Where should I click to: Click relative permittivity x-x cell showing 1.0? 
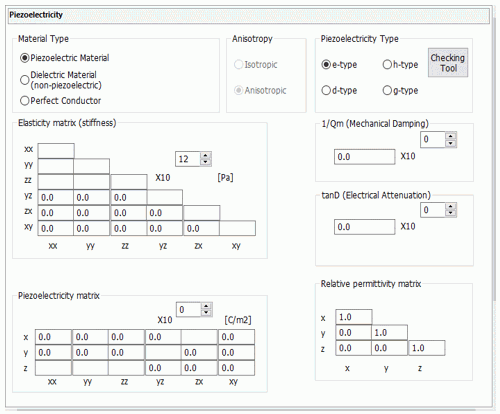354,317
